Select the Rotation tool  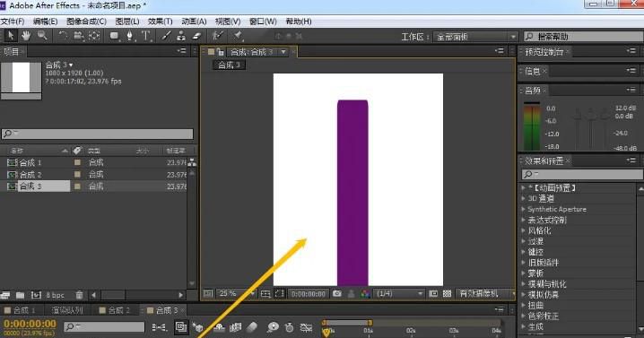(x=63, y=36)
